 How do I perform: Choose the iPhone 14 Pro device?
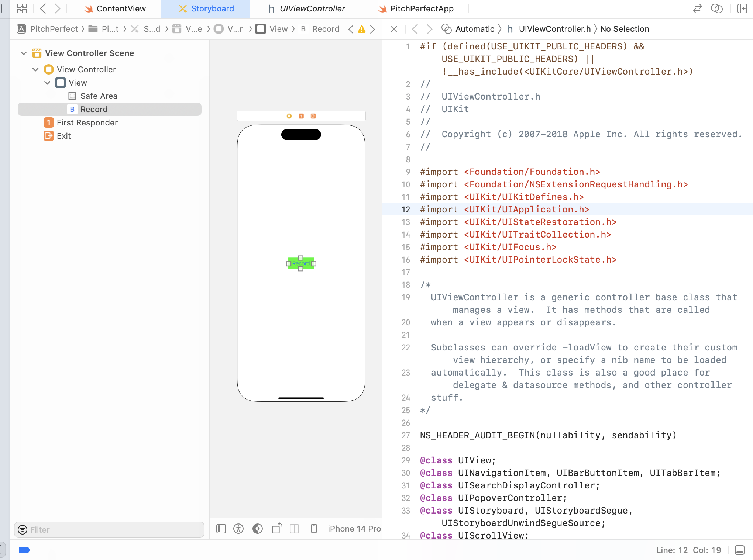tap(354, 529)
